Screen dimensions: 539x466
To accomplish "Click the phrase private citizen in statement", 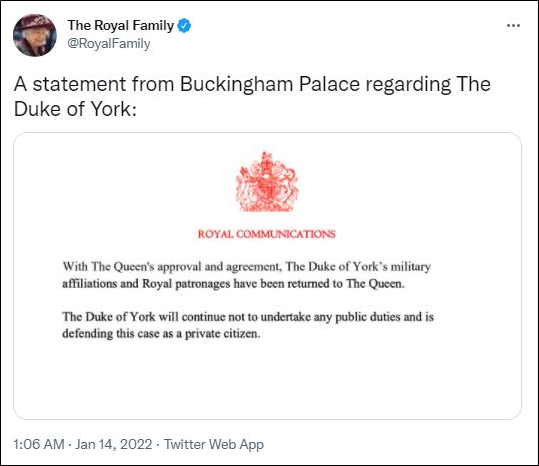I will tap(222, 334).
